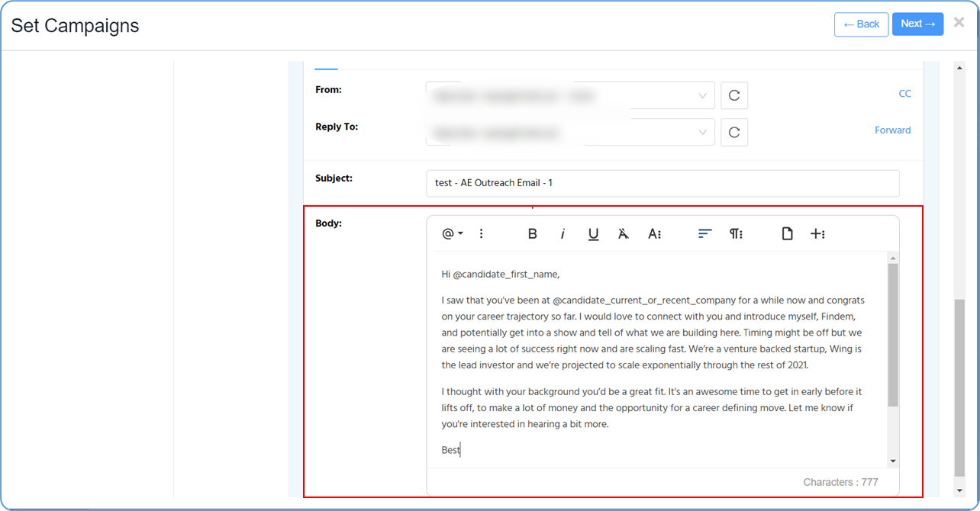
Task: Toggle italic formatting in body editor
Action: 563,234
